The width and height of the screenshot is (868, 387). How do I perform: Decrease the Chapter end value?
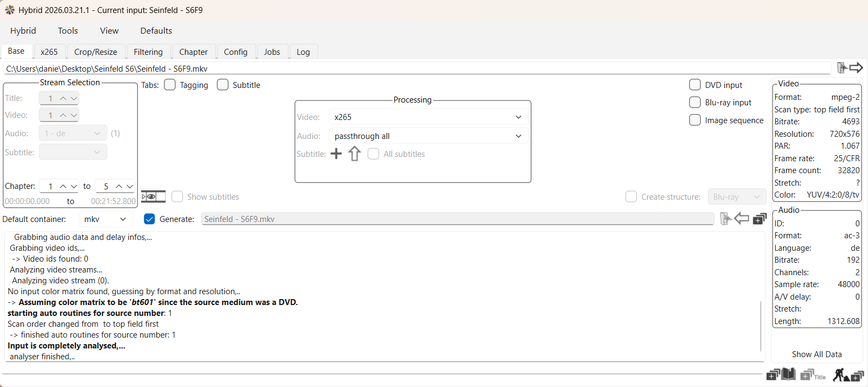pos(130,186)
